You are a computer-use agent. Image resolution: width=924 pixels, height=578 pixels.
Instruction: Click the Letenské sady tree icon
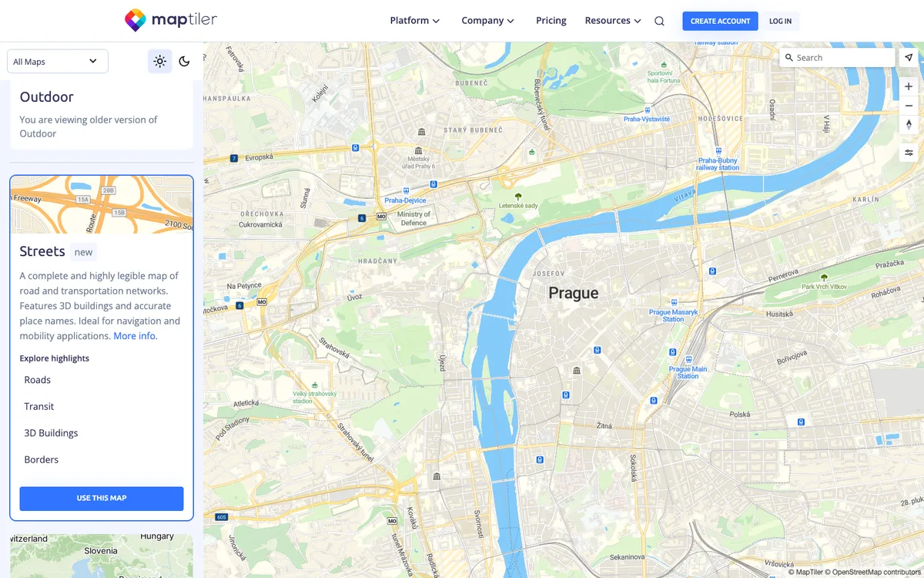pyautogui.click(x=518, y=197)
